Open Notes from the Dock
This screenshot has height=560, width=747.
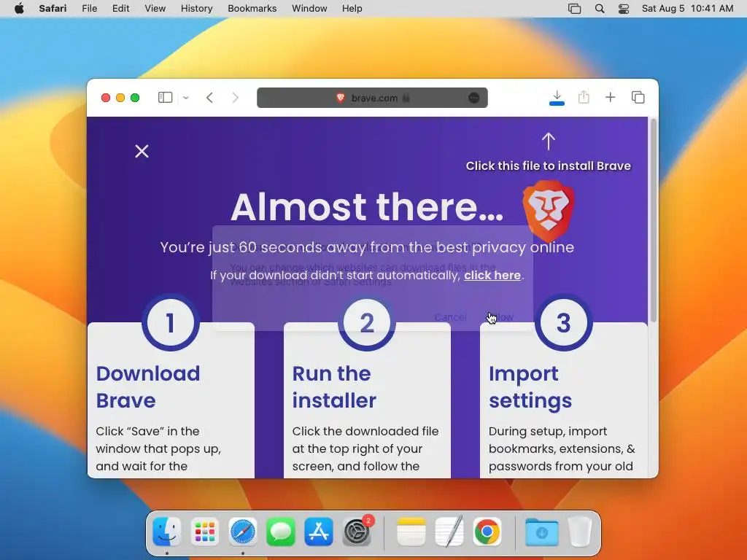pos(411,532)
